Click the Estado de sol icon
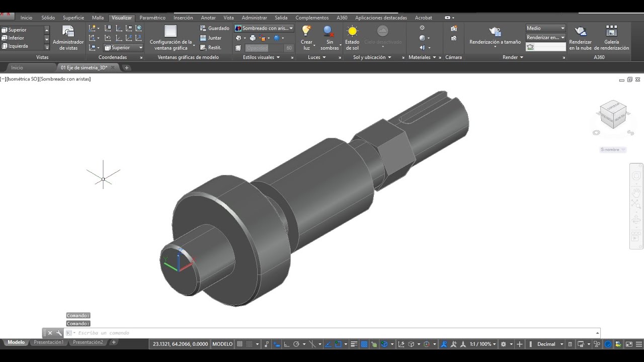Image resolution: width=644 pixels, height=362 pixels. pos(352,32)
